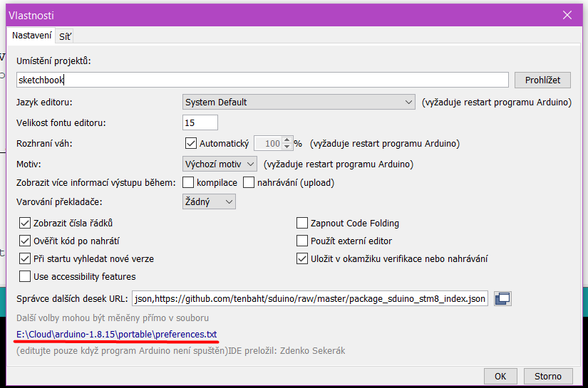588x388 pixels.
Task: Decrease interface scale percentage with down arrow
Action: coord(287,147)
